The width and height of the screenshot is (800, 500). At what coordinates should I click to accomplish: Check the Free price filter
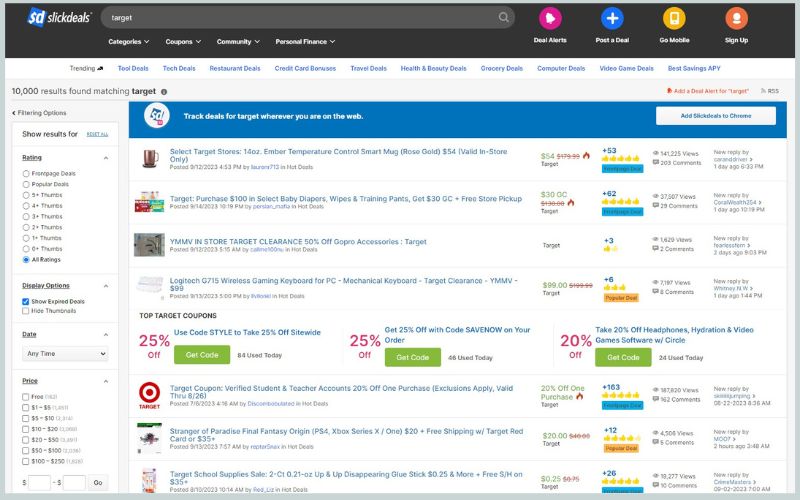tap(26, 396)
